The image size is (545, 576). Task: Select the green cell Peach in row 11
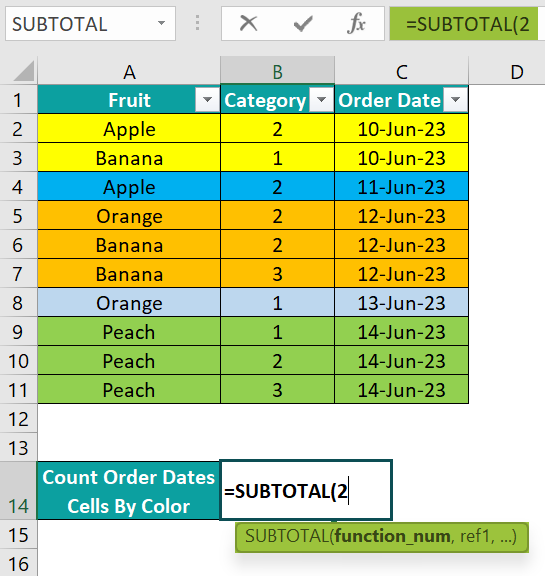tap(129, 389)
